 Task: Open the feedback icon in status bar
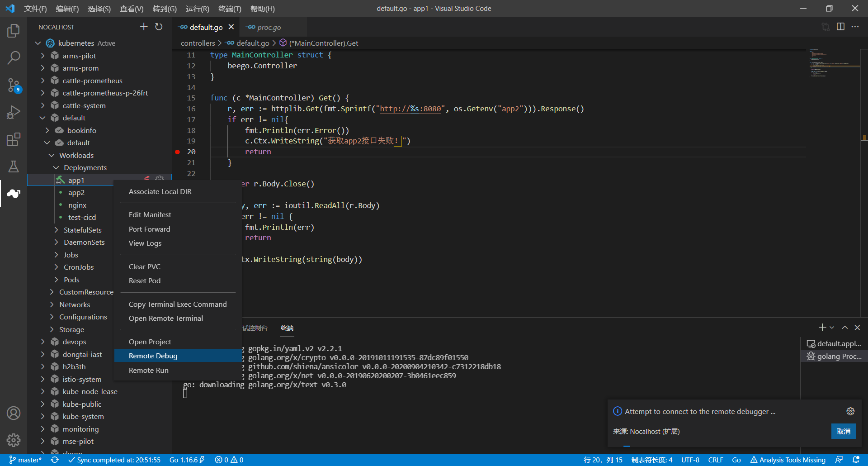pos(839,460)
